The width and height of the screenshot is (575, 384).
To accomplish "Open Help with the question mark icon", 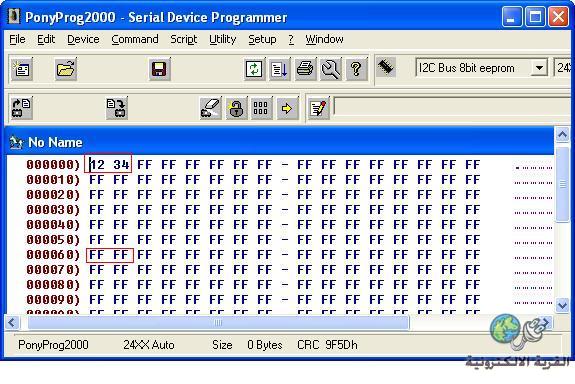I will pyautogui.click(x=356, y=69).
